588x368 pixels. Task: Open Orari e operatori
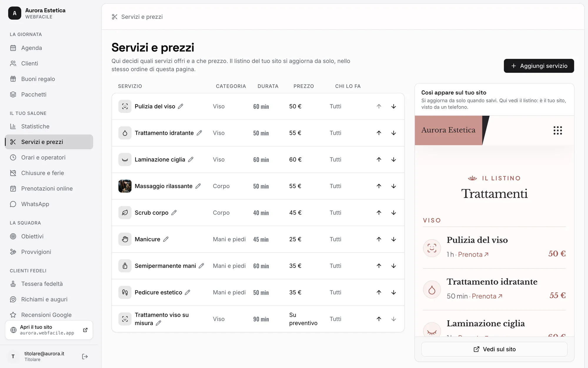click(49, 158)
